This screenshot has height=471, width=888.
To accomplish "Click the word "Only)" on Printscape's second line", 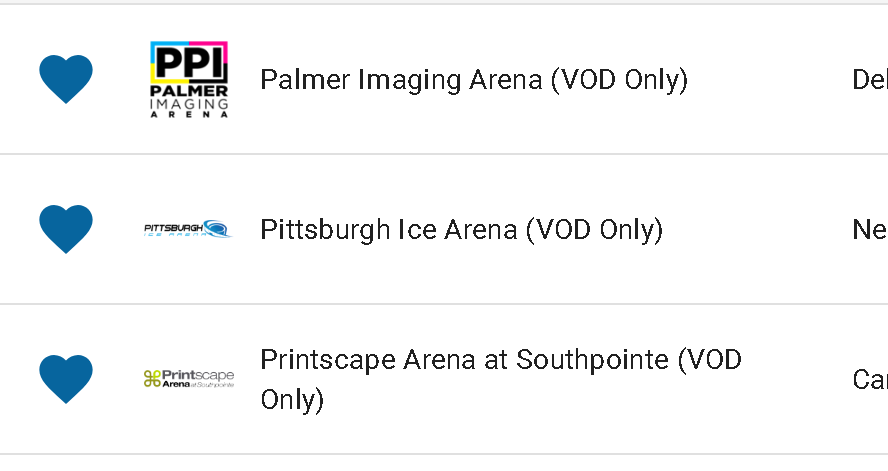I will tap(292, 400).
